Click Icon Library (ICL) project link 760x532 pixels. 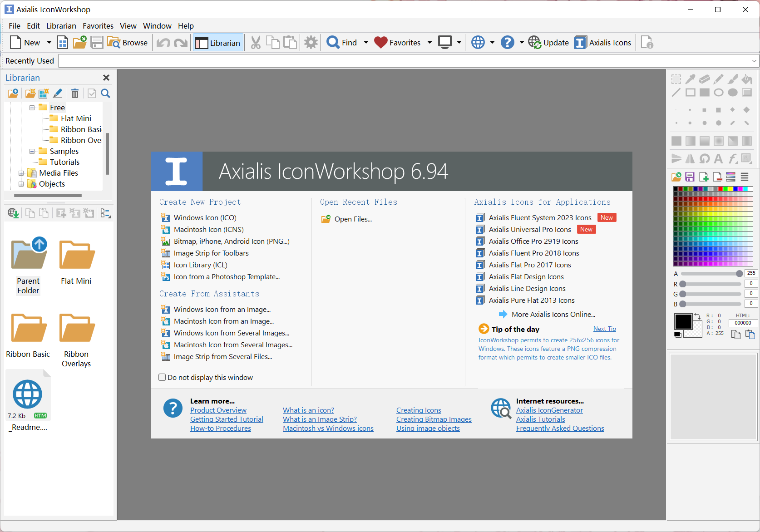click(201, 265)
